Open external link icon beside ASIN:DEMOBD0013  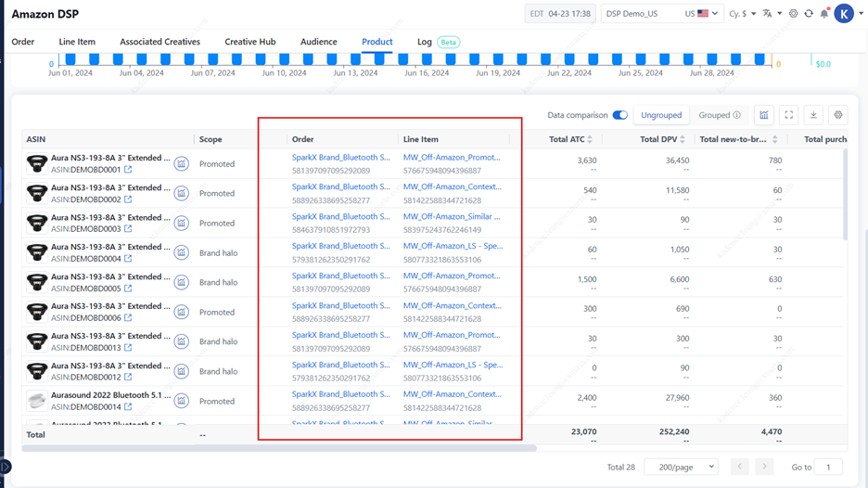[x=128, y=348]
